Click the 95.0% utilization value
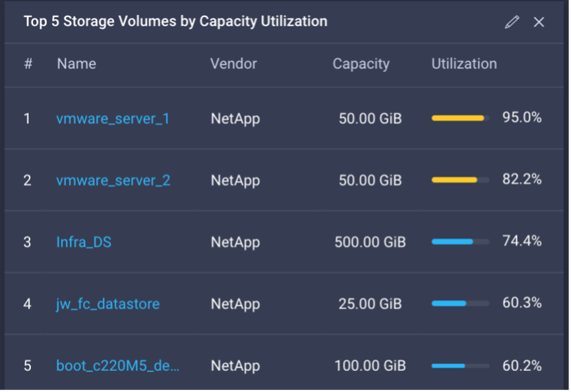Screen dimensions: 571x392 pos(523,117)
